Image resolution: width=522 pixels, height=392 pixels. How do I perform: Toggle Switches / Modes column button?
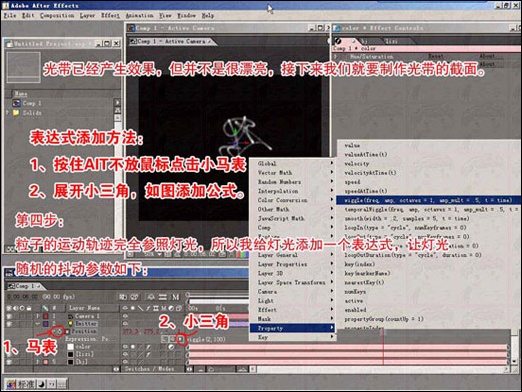149,369
